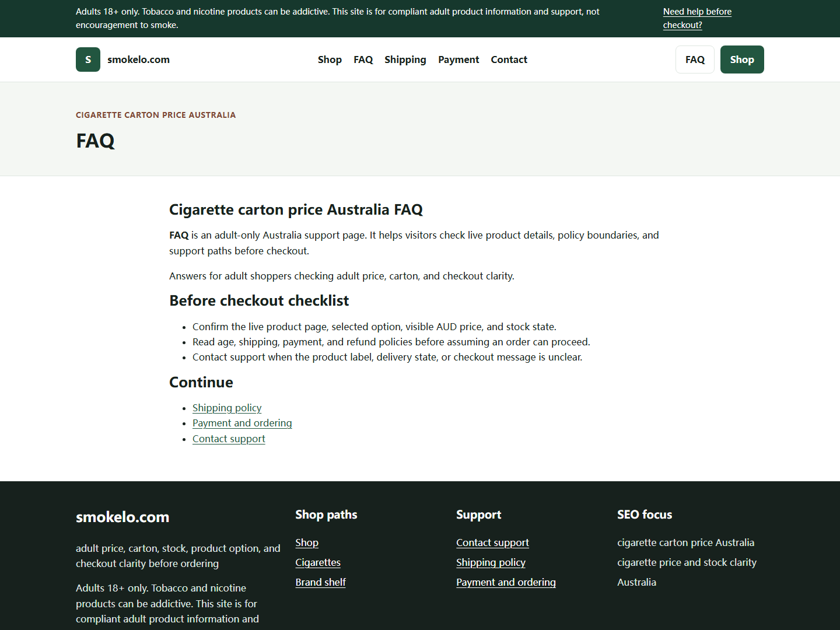840x630 pixels.
Task: Visit Shop link in footer Shop paths
Action: [x=307, y=542]
